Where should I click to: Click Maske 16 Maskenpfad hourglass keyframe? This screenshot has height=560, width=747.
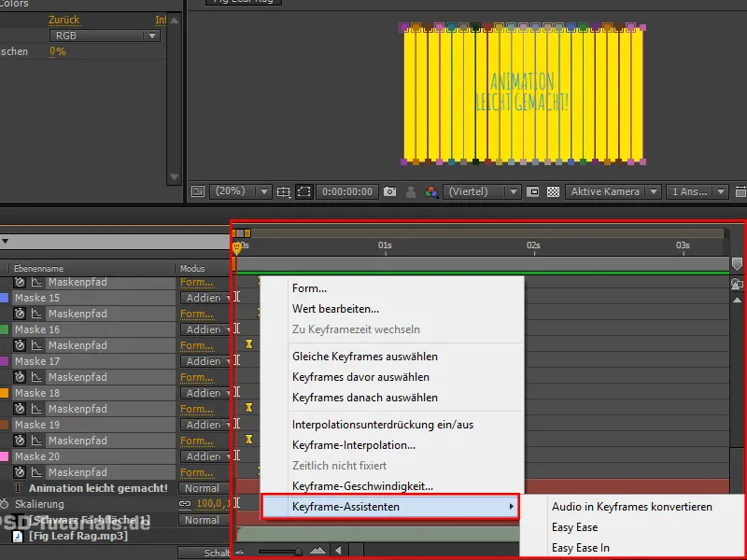tap(248, 343)
